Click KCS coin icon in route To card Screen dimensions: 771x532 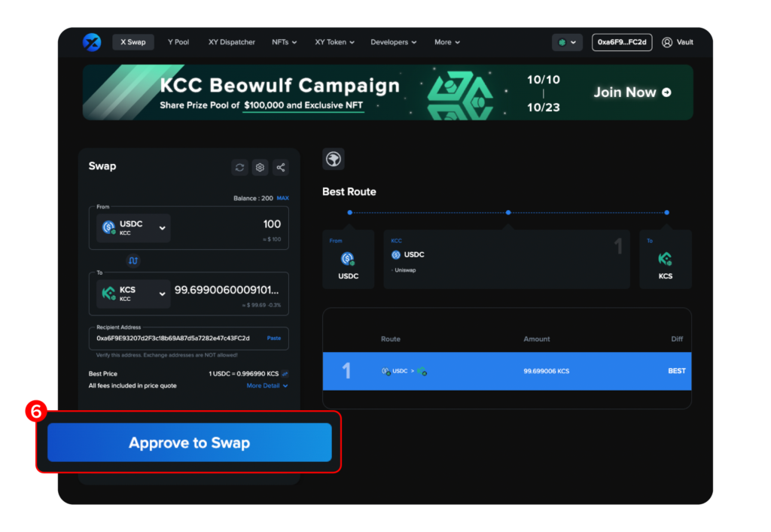pos(666,258)
